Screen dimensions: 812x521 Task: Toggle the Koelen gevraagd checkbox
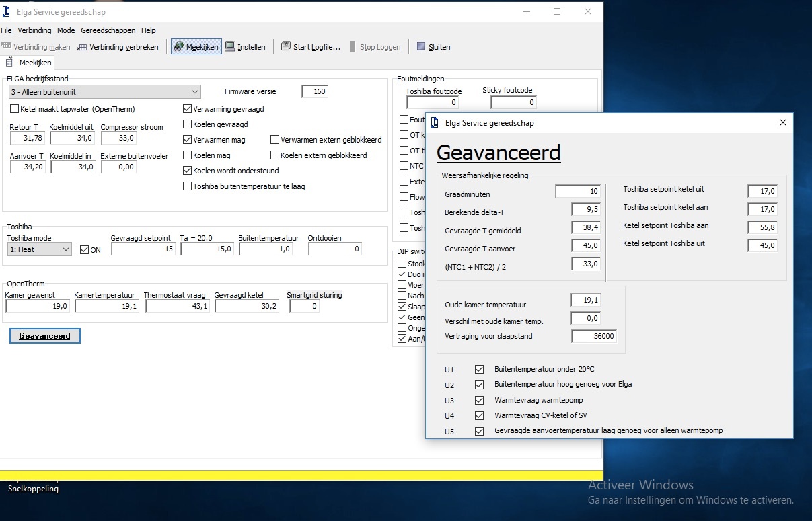click(x=188, y=124)
